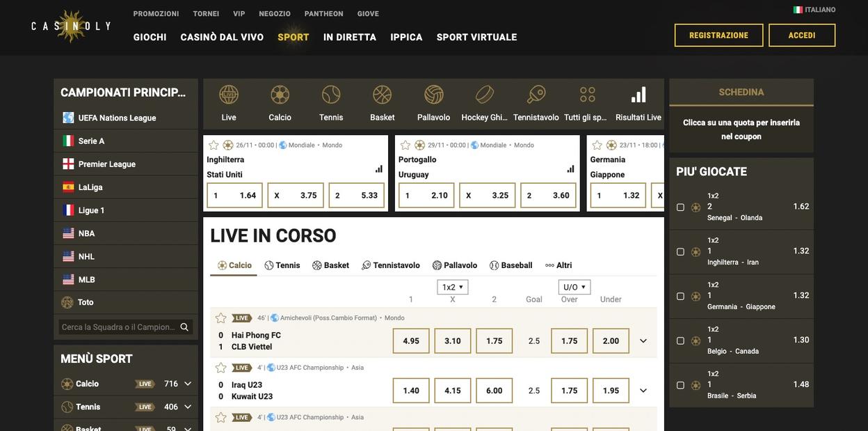Tick checkbox for Belgio - Canada bet
This screenshot has width=868, height=431.
pyautogui.click(x=680, y=341)
